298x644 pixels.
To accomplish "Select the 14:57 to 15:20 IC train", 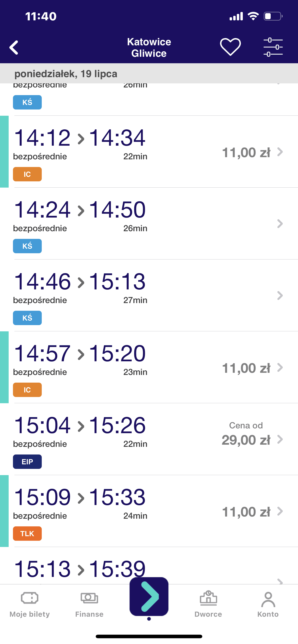I will click(149, 367).
